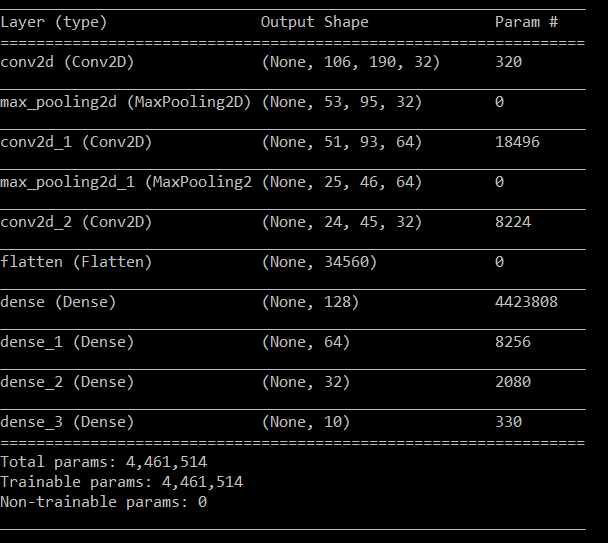Select the output shape (None, 34560)
This screenshot has height=543, width=608.
click(320, 262)
